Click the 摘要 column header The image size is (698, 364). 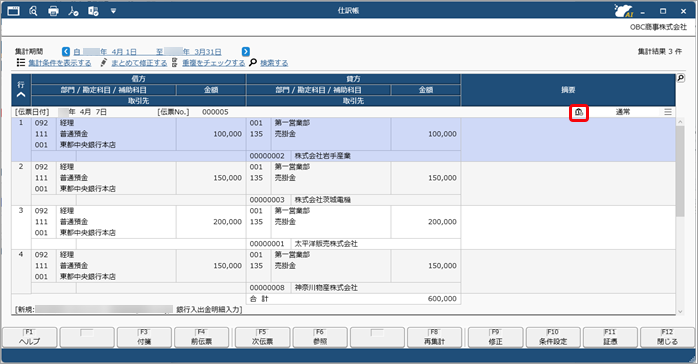[x=568, y=90]
